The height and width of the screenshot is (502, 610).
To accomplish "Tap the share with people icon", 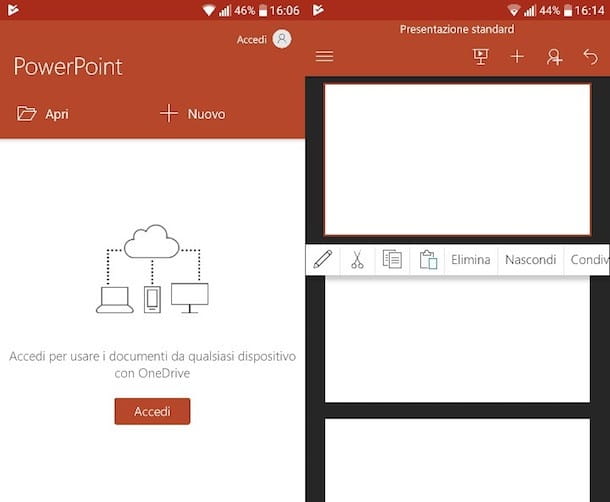I will (x=554, y=58).
